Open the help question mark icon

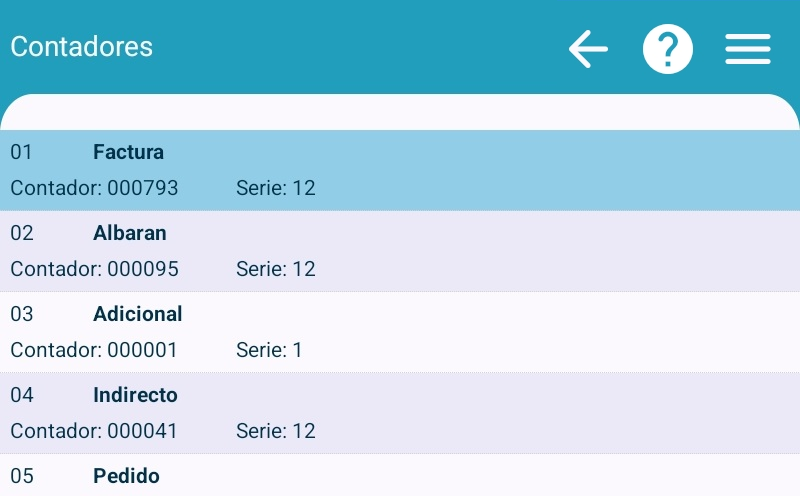tap(668, 48)
